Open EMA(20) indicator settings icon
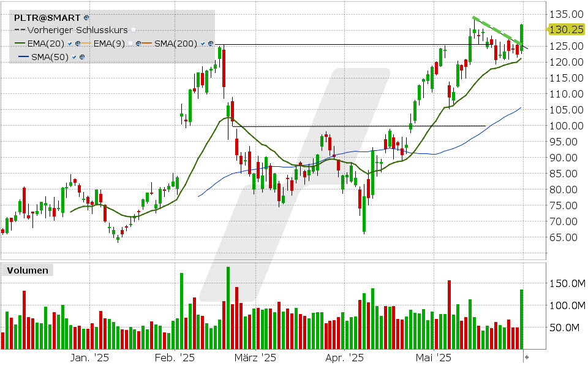This screenshot has width=588, height=368. (78, 44)
